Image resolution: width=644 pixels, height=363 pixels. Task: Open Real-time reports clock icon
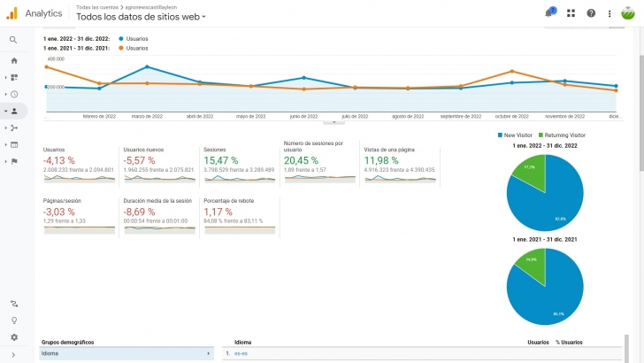pos(14,94)
